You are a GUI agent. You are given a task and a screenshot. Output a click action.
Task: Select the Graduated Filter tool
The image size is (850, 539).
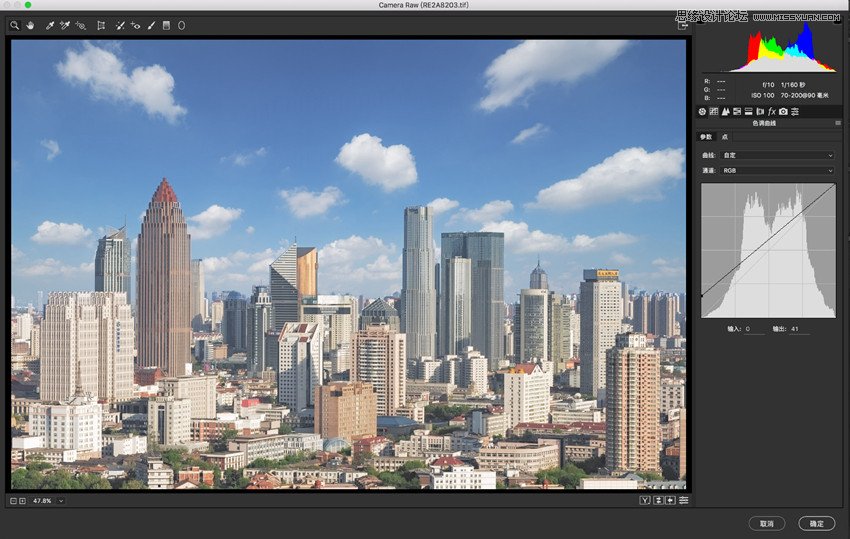click(x=166, y=25)
